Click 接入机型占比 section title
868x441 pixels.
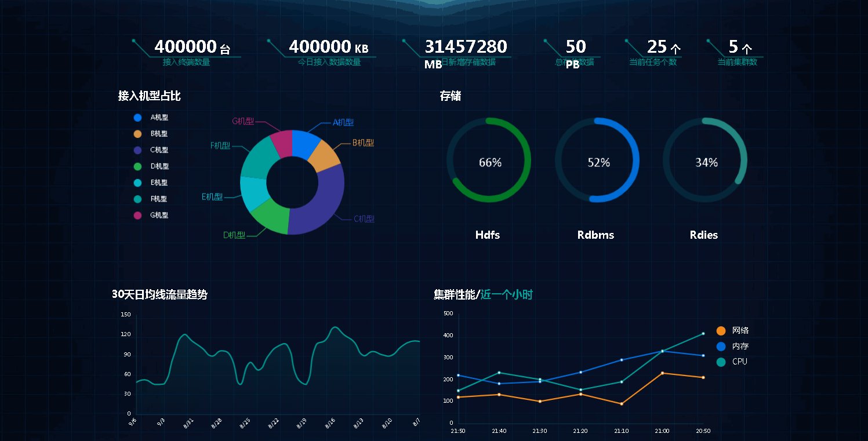pyautogui.click(x=150, y=96)
